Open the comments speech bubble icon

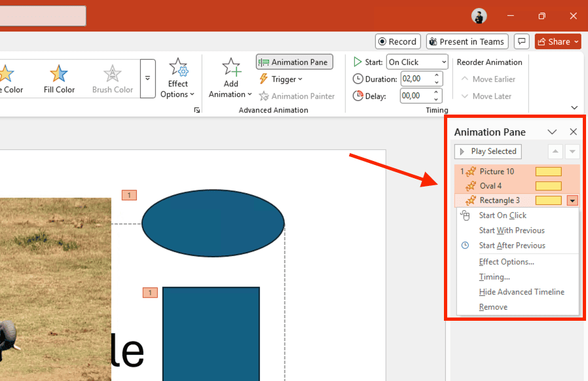522,41
